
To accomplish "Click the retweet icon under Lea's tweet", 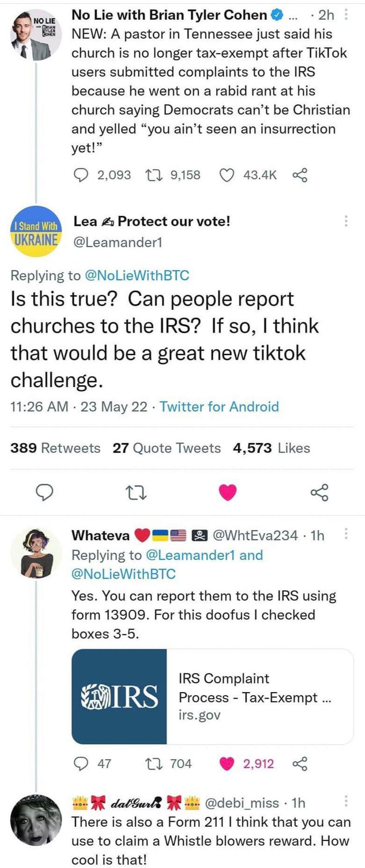I will point(136,493).
